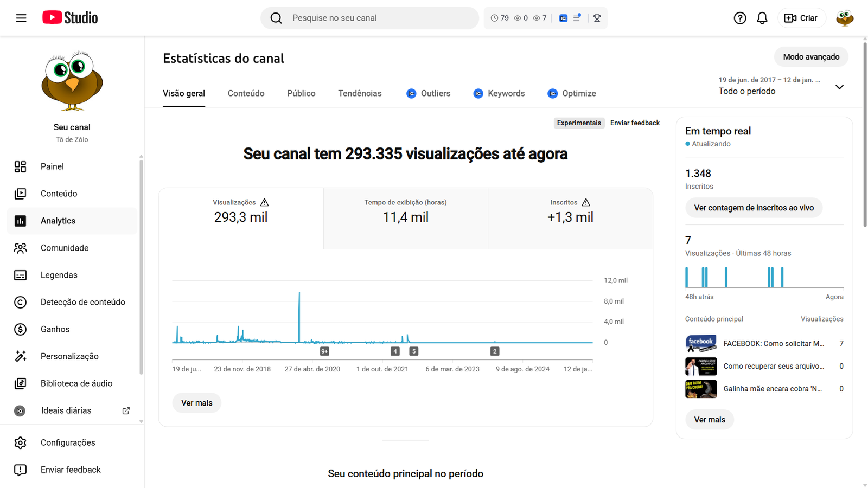Switch to the Tendências tab

pos(360,93)
